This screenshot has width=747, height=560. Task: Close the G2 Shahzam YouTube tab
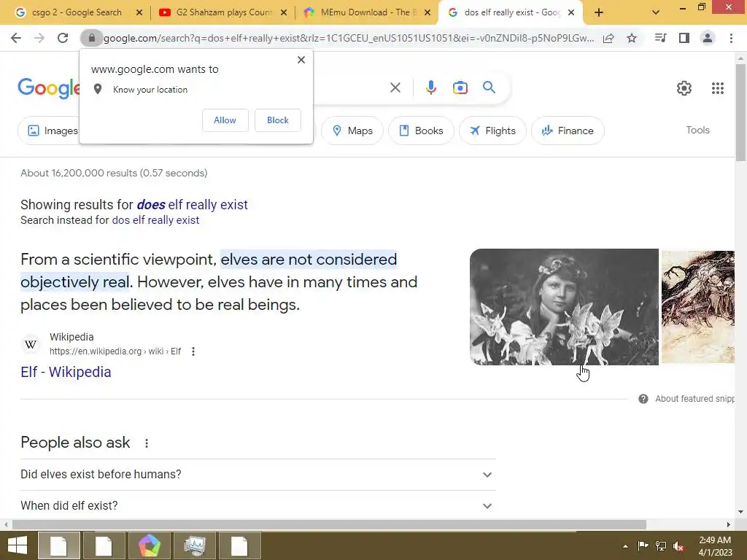(284, 12)
